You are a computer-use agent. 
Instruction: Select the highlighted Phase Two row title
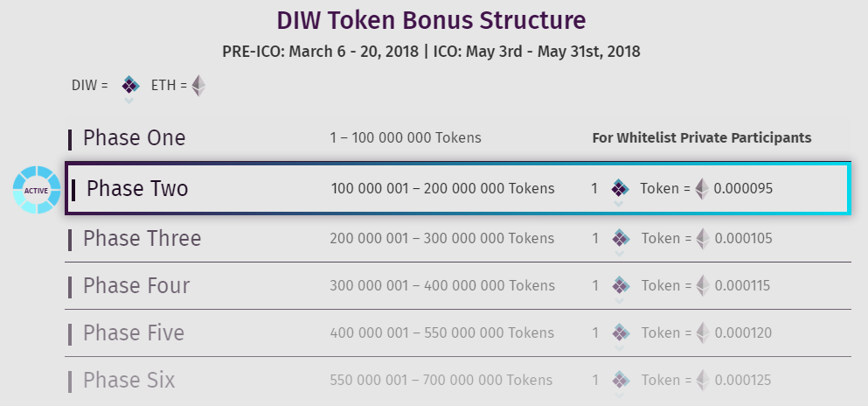click(x=137, y=188)
